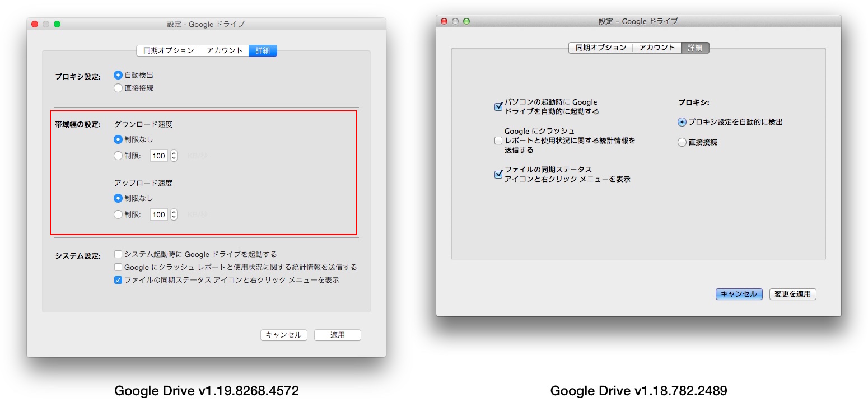
Task: Click 変更を適用 button
Action: (792, 294)
